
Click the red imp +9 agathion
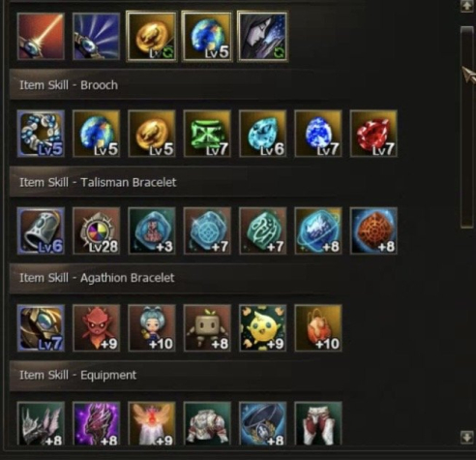pos(97,328)
